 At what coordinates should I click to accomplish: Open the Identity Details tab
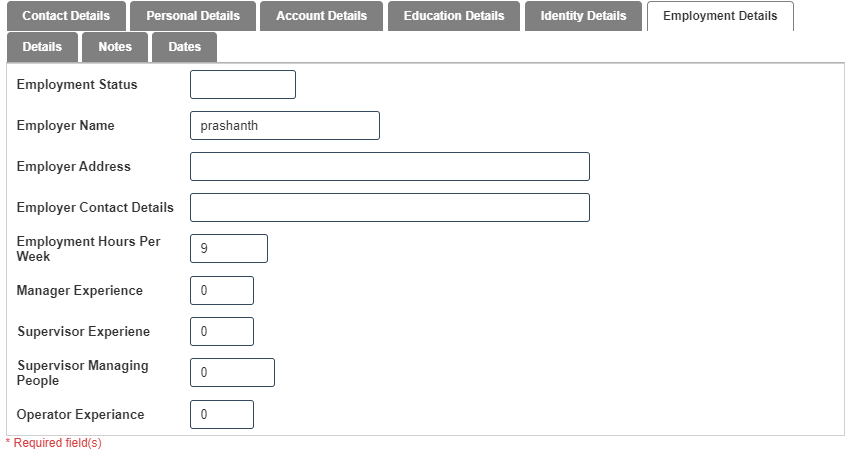pos(583,16)
